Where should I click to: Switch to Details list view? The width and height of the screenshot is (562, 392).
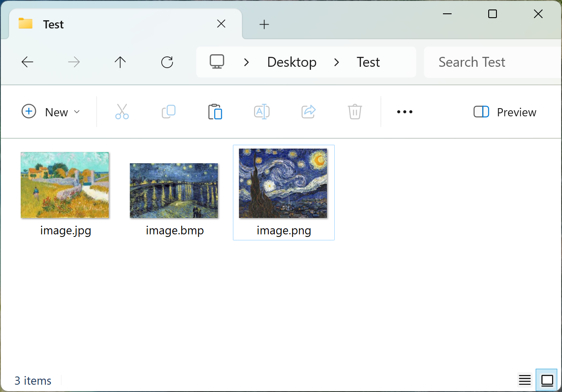[525, 380]
